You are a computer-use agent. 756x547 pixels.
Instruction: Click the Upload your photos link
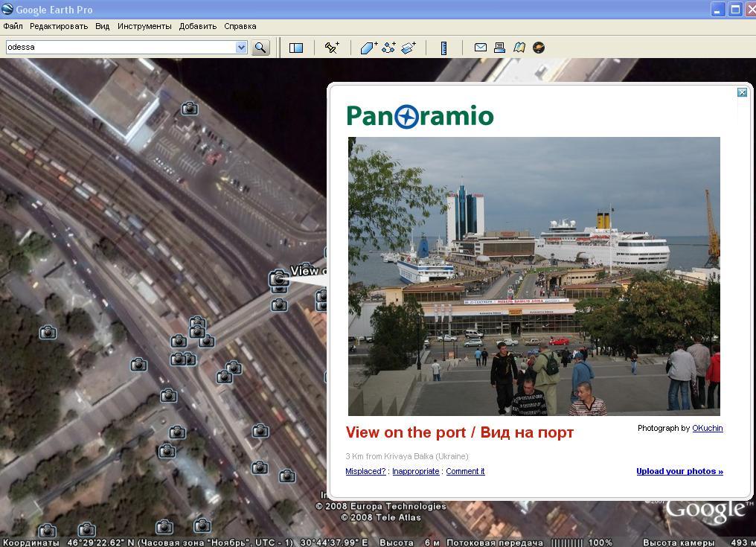click(679, 471)
